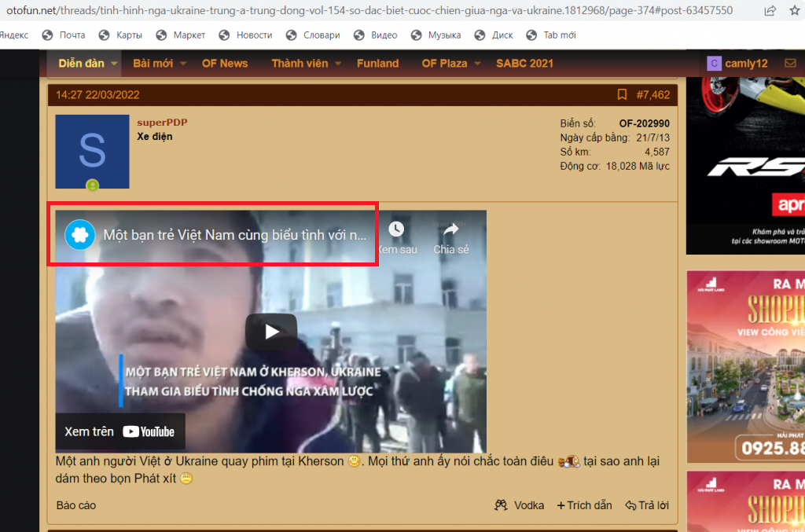Click the Xem sau clock icon
Image resolution: width=805 pixels, height=532 pixels.
(x=396, y=229)
